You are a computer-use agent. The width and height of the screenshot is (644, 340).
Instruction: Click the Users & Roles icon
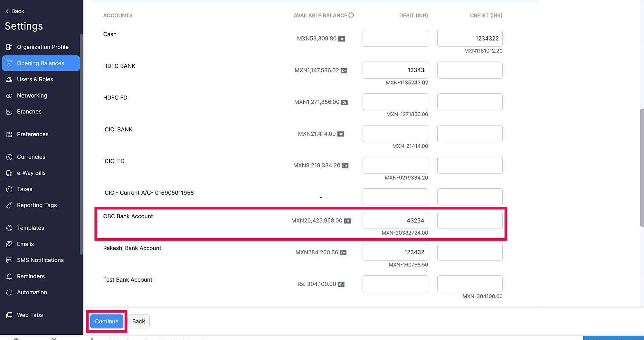pyautogui.click(x=9, y=80)
